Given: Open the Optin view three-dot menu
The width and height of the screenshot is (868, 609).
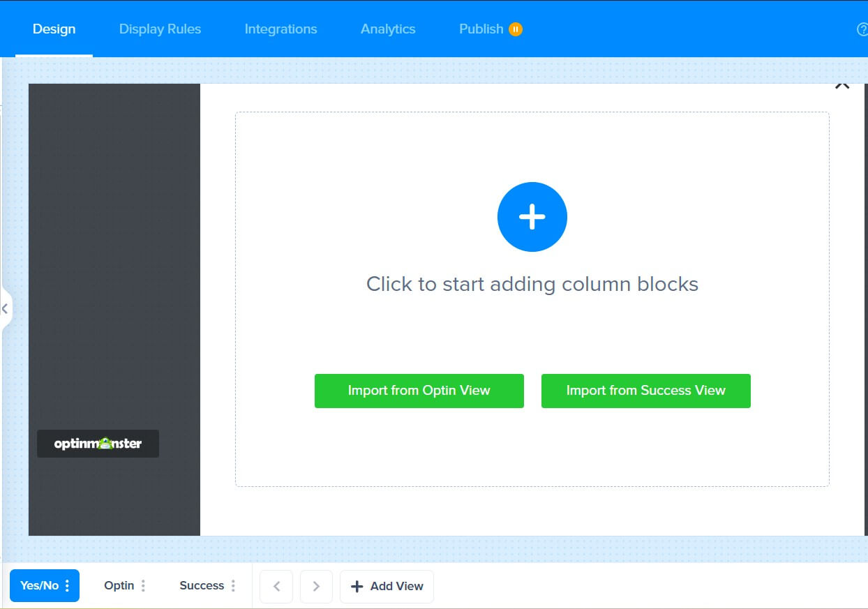Looking at the screenshot, I should [x=143, y=586].
